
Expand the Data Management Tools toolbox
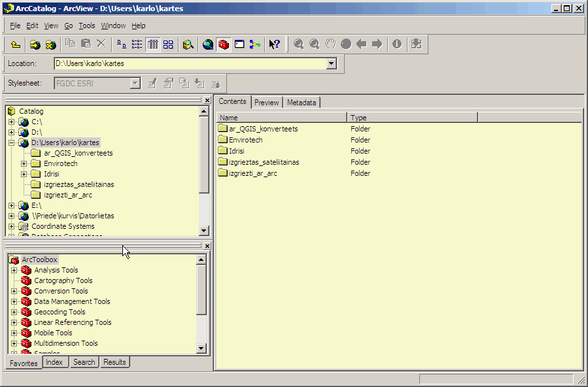click(14, 301)
